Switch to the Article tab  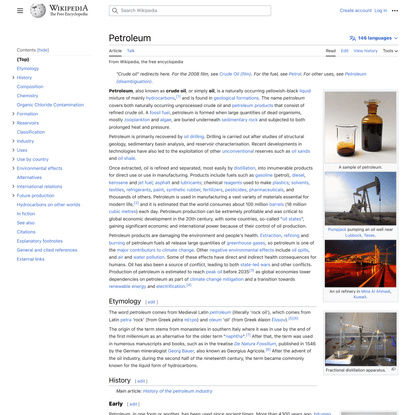(115, 51)
